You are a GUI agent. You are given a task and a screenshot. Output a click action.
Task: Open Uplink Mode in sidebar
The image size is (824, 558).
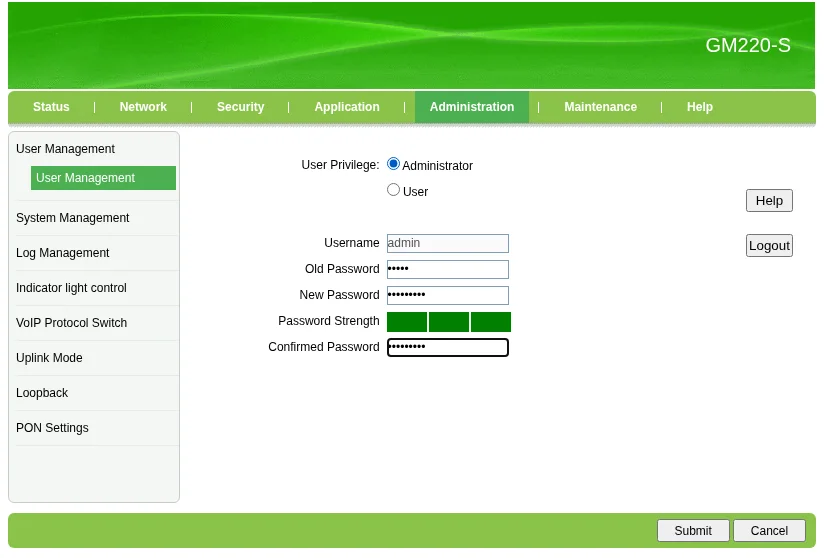pos(49,358)
